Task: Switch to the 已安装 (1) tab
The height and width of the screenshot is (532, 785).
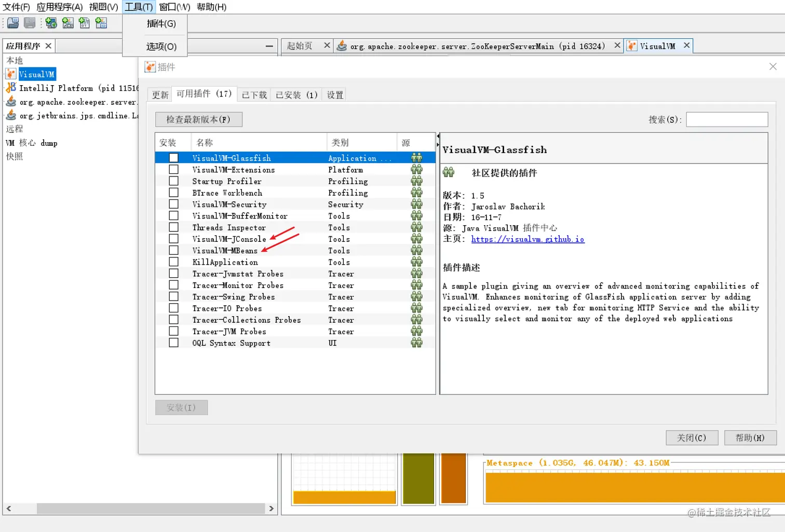Action: point(296,94)
